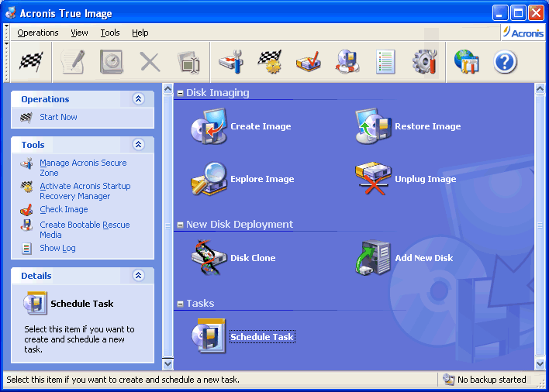Click the sidebar scrollbar up arrow
This screenshot has height=392, width=549.
click(167, 89)
